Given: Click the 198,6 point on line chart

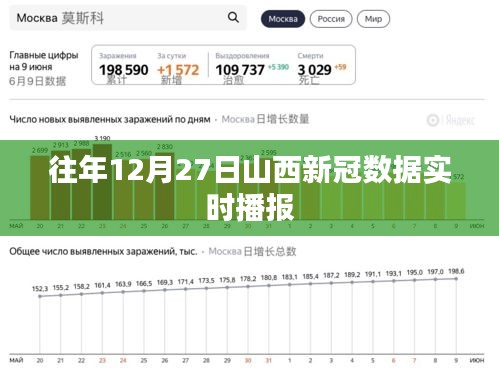Looking at the screenshot, I should pyautogui.click(x=456, y=278).
